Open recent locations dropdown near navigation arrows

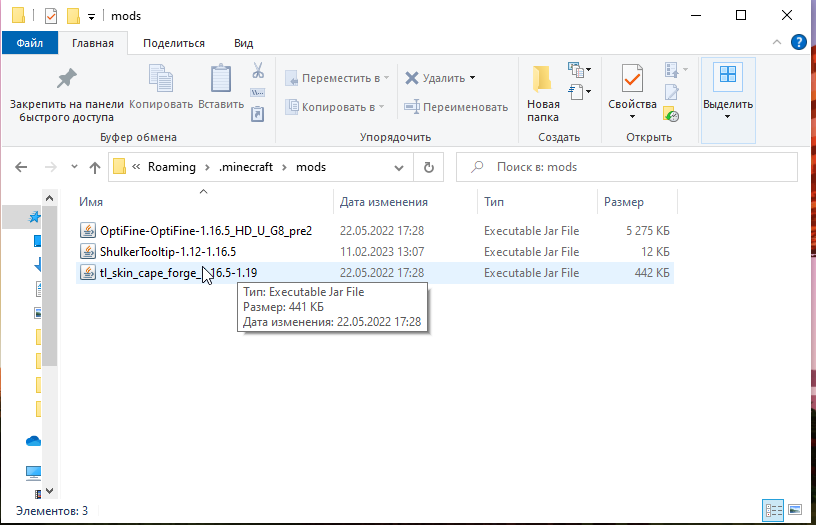[74, 167]
